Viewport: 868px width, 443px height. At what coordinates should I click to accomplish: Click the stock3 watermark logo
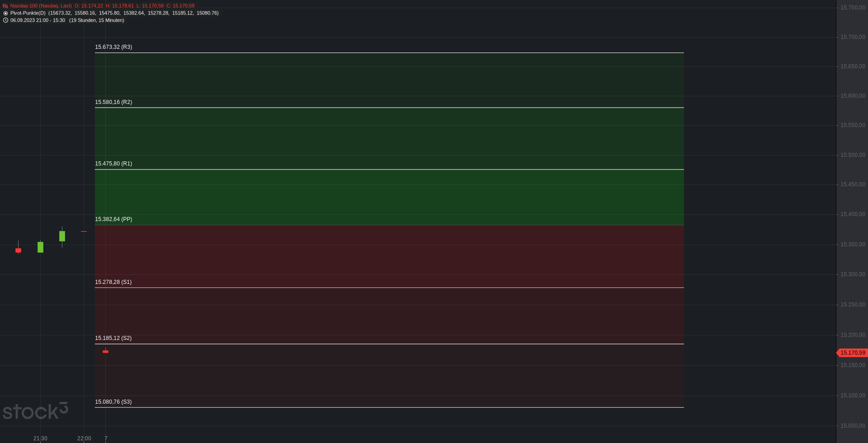tap(35, 410)
